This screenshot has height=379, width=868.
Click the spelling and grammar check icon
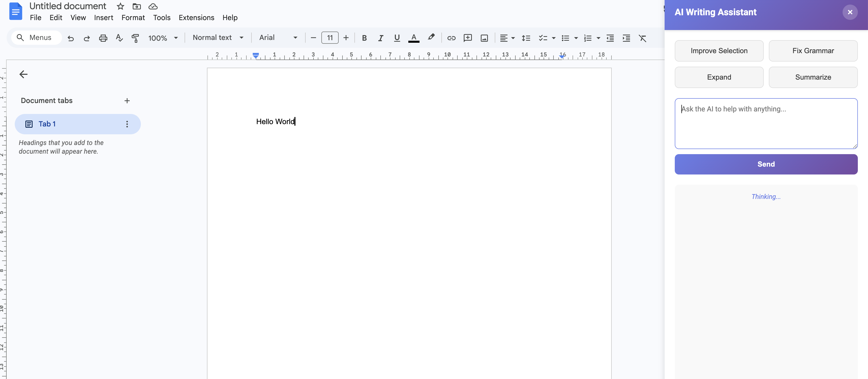tap(119, 38)
